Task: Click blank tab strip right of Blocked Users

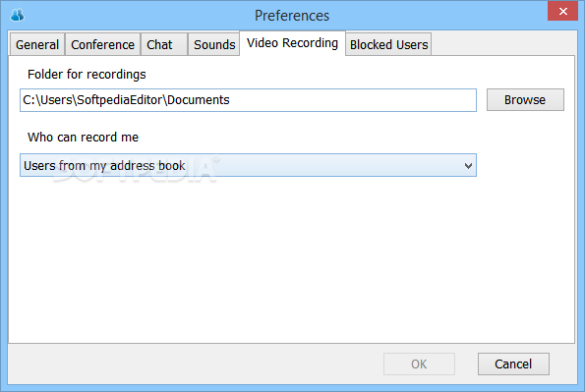Action: (503, 44)
